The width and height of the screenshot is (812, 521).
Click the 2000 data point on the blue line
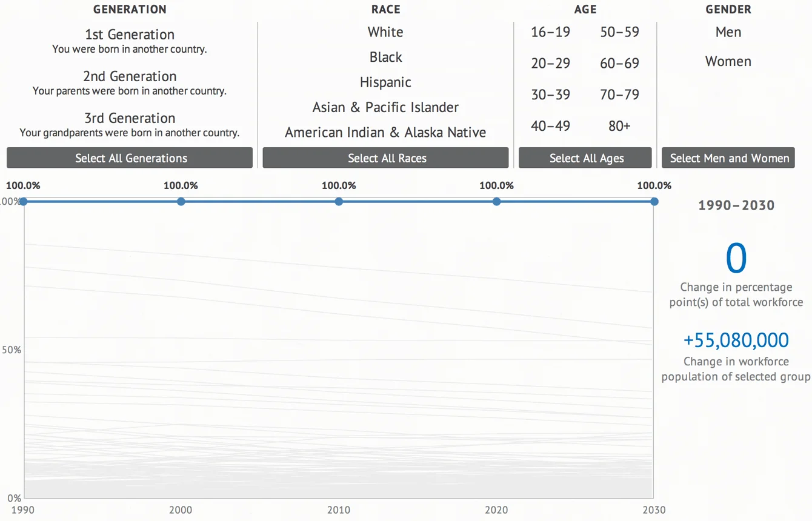point(181,201)
